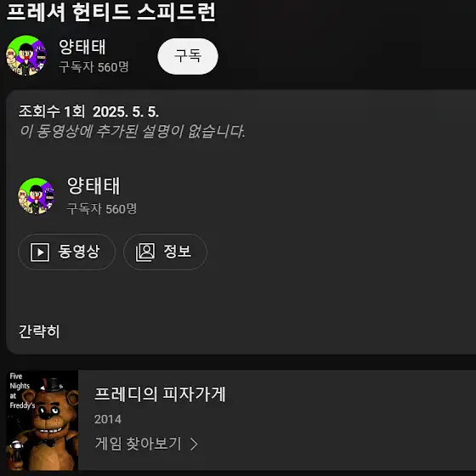
Task: Click the 구독자 560명 count in the description box
Action: point(102,209)
